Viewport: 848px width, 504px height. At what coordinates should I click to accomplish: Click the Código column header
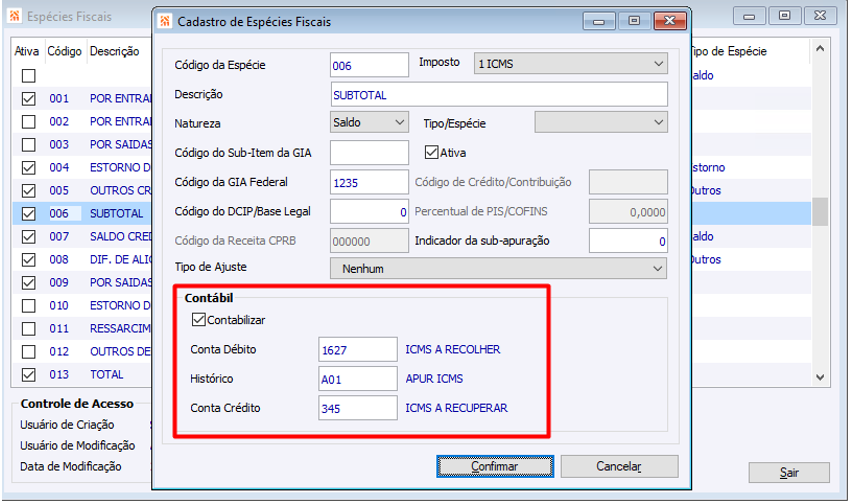click(x=65, y=51)
